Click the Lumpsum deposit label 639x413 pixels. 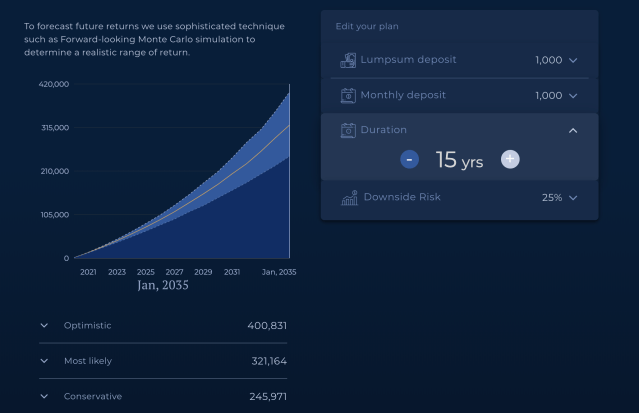coord(408,60)
